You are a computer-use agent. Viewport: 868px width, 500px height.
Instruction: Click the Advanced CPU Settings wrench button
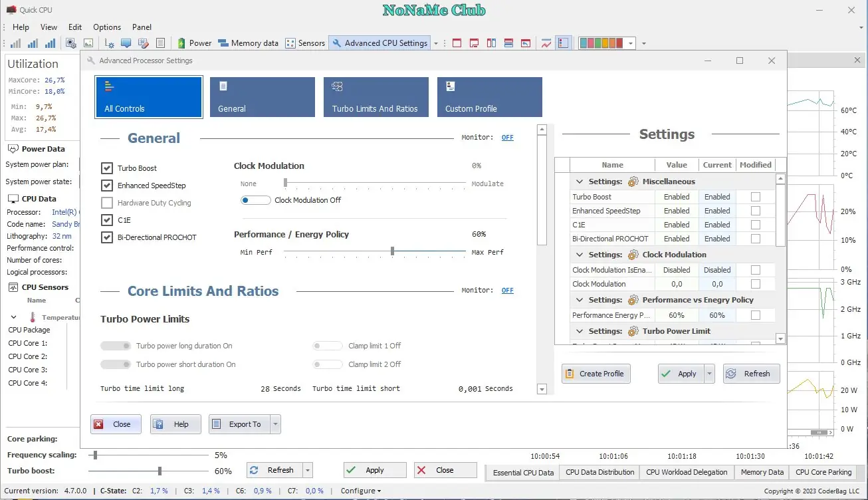[x=380, y=43]
